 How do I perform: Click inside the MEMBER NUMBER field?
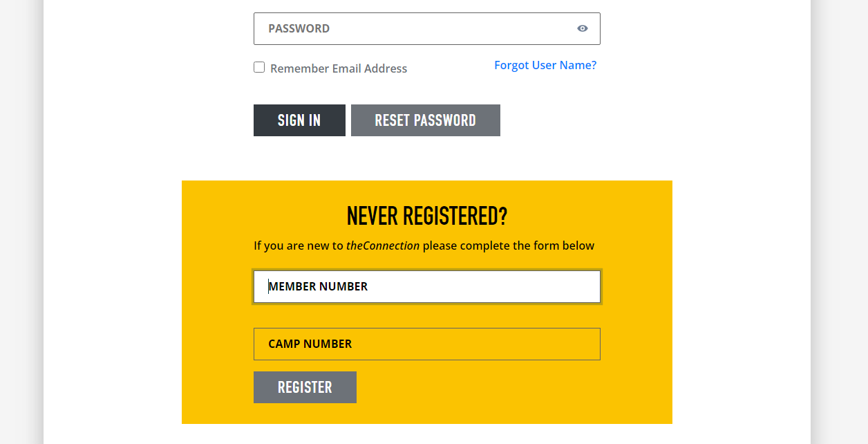[x=427, y=286]
